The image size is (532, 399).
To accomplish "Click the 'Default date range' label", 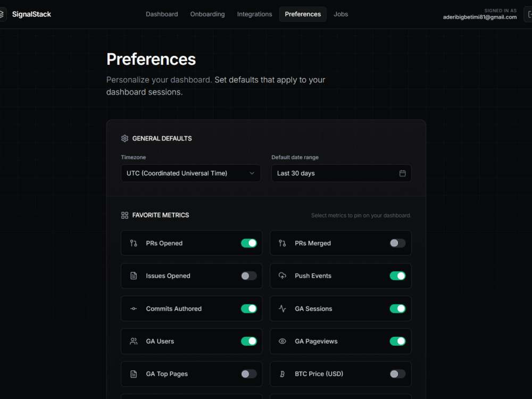I will tap(295, 157).
